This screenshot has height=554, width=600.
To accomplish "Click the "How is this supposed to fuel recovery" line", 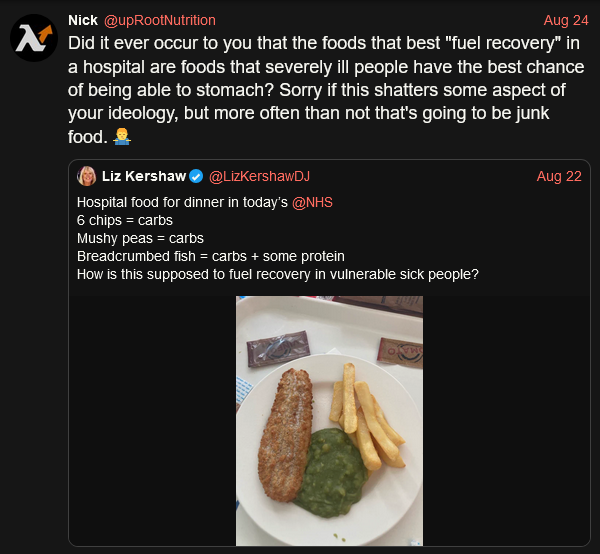I will point(278,274).
